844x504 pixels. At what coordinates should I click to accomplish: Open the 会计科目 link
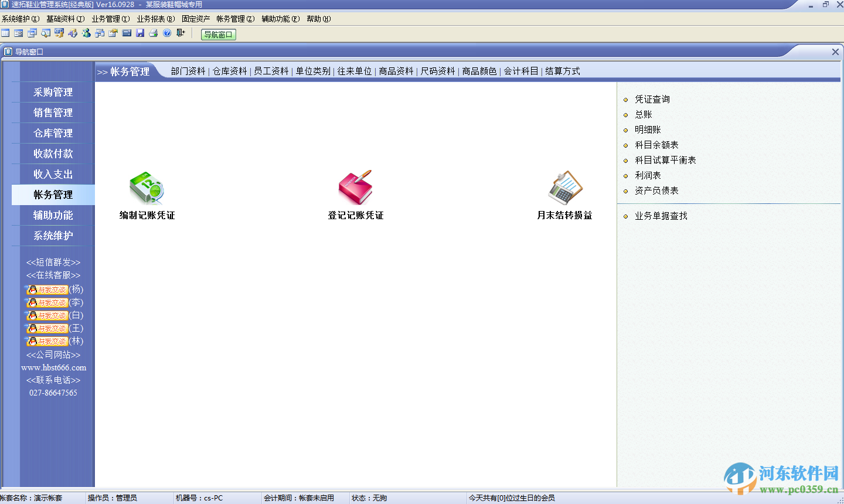[521, 71]
